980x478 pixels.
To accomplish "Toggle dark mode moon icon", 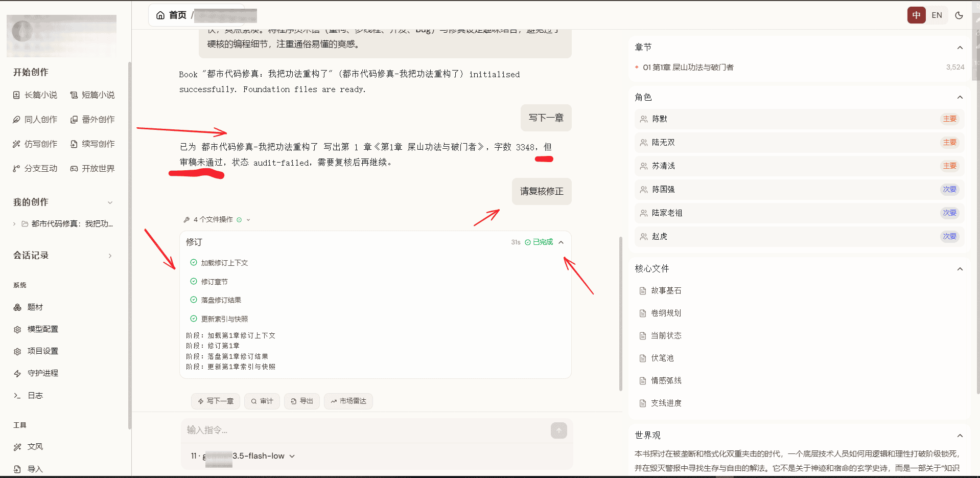I will pos(959,15).
